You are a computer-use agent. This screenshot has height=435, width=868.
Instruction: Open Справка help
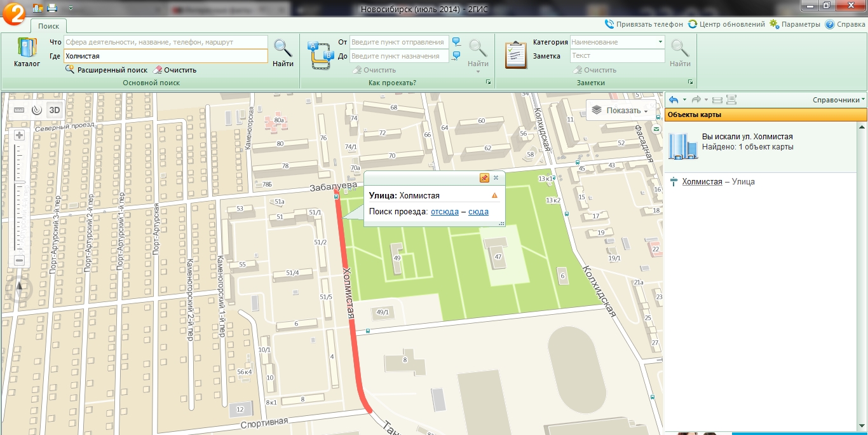click(x=845, y=24)
